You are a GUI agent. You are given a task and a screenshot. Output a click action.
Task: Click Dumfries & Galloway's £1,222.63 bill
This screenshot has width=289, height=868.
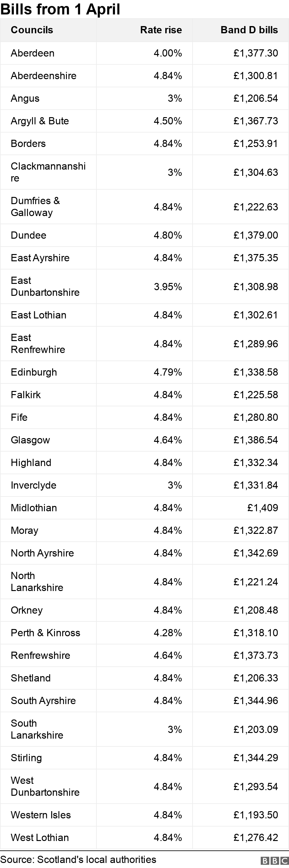click(x=256, y=207)
